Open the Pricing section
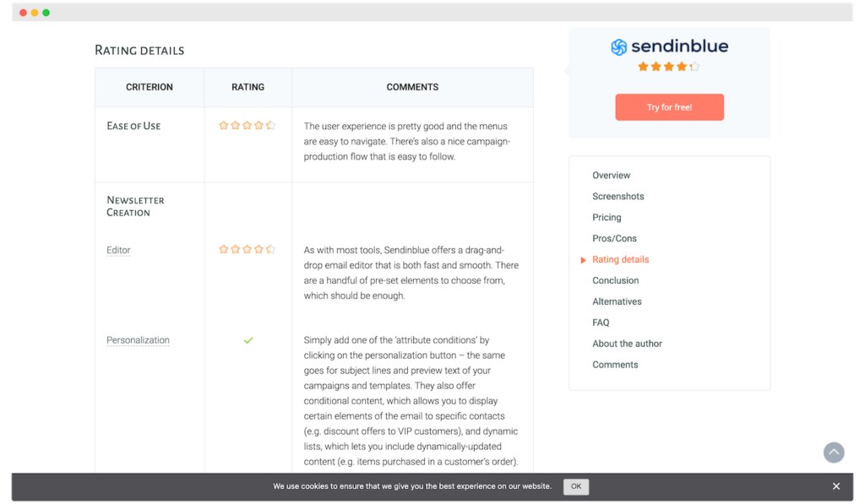This screenshot has width=865, height=504. [x=607, y=217]
